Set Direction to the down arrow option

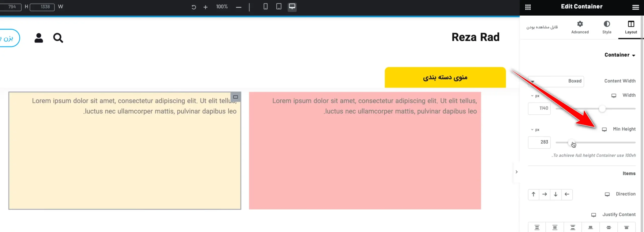(x=555, y=194)
